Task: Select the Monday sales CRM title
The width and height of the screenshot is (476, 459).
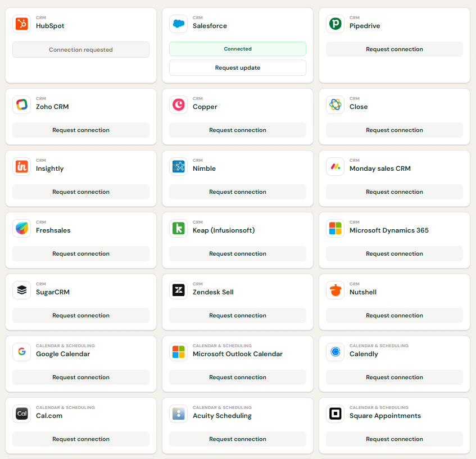Action: point(380,169)
